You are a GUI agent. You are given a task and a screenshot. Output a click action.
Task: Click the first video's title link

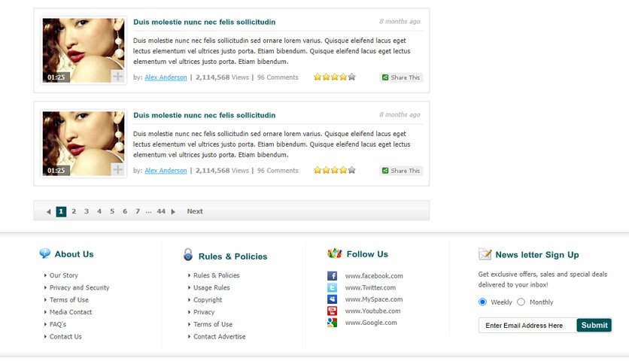click(x=204, y=22)
